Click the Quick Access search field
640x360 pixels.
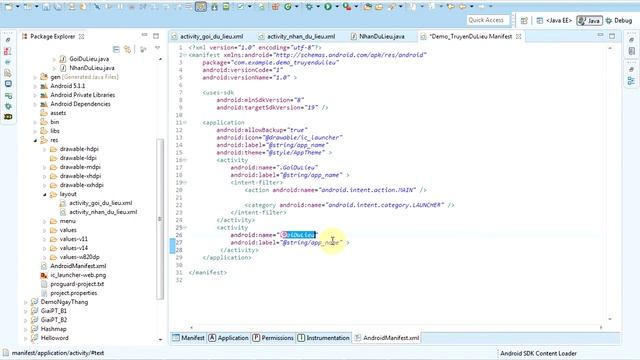(488, 20)
